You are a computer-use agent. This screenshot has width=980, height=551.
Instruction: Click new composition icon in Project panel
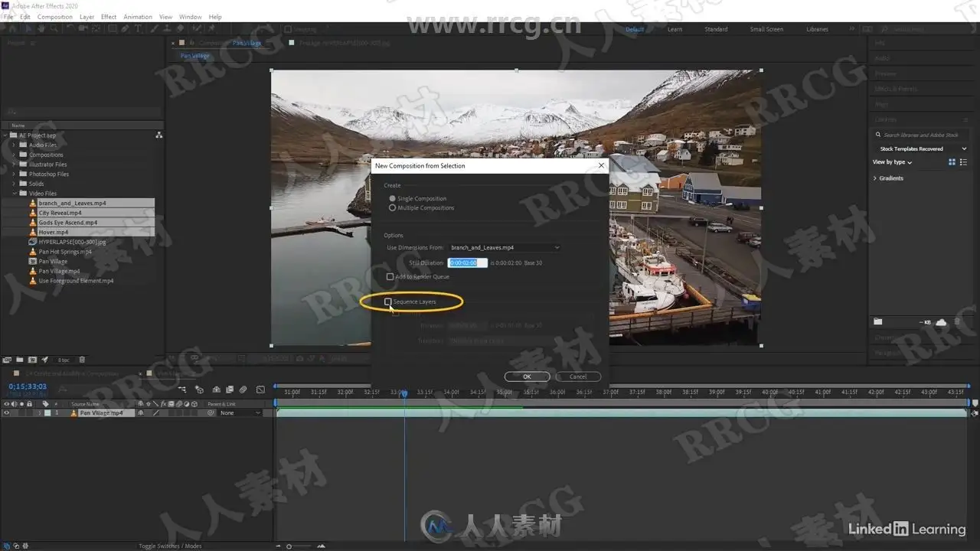tap(32, 360)
